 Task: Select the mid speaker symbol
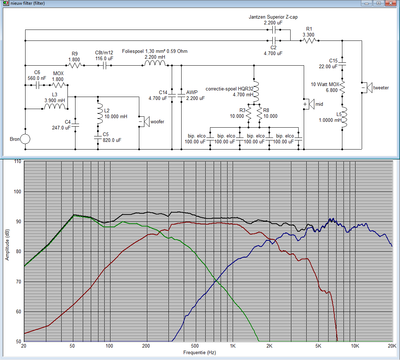click(x=309, y=104)
